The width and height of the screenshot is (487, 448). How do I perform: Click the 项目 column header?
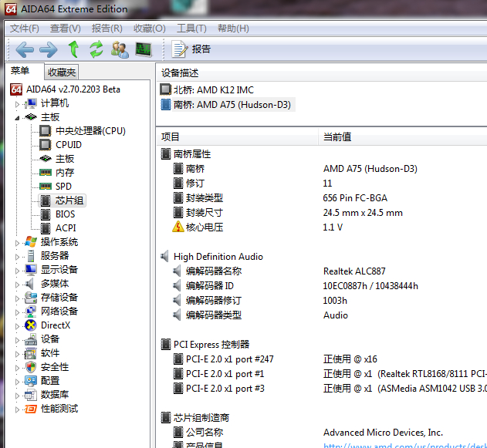[x=237, y=136]
